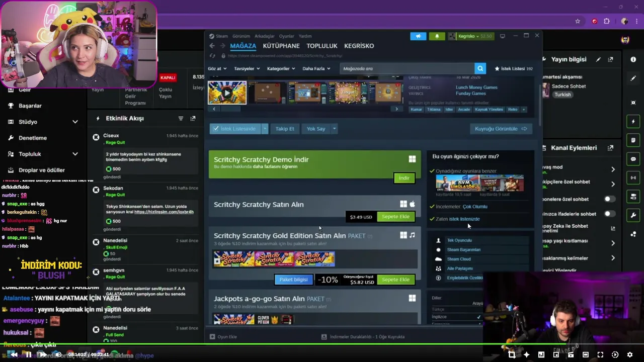Screen dimensions: 644x362
Task: Expand Topluluk section in left sidebar
Action: (x=75, y=154)
